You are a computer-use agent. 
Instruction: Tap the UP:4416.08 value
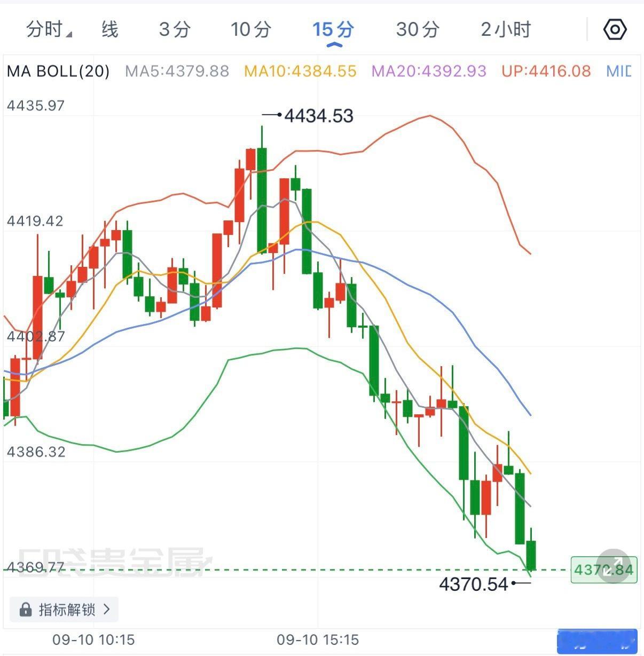[546, 71]
